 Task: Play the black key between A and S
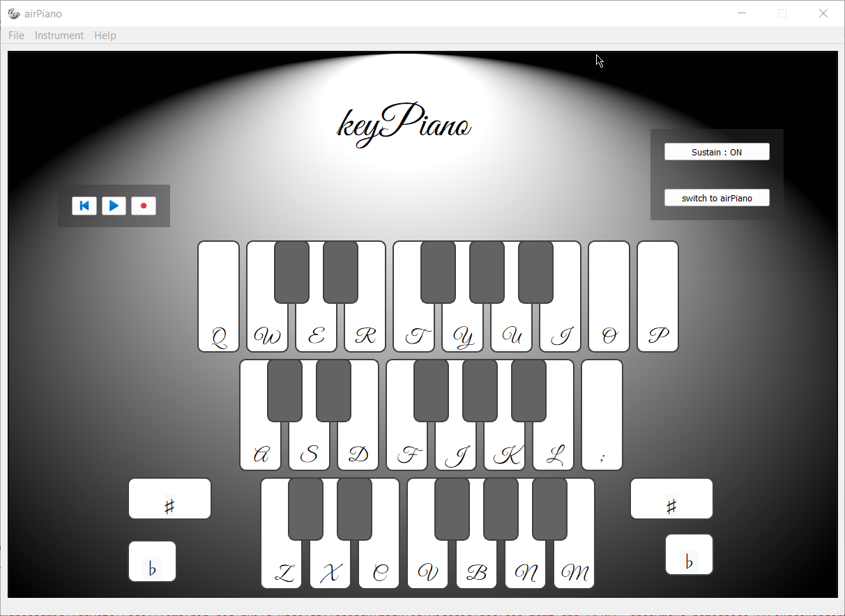click(284, 391)
